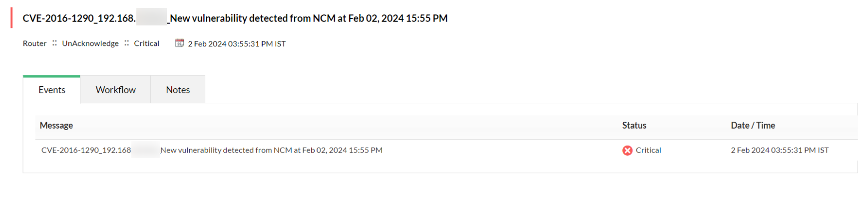
Task: Switch to the Events tab
Action: tap(52, 90)
